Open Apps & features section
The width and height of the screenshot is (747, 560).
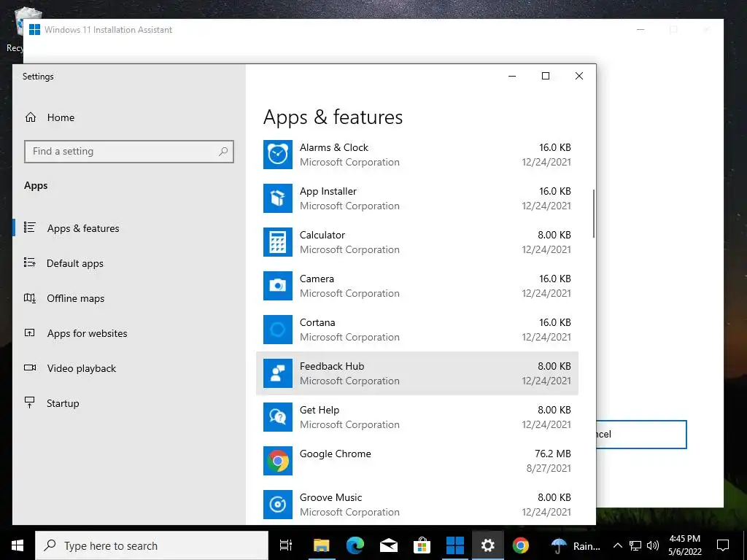pos(128,228)
